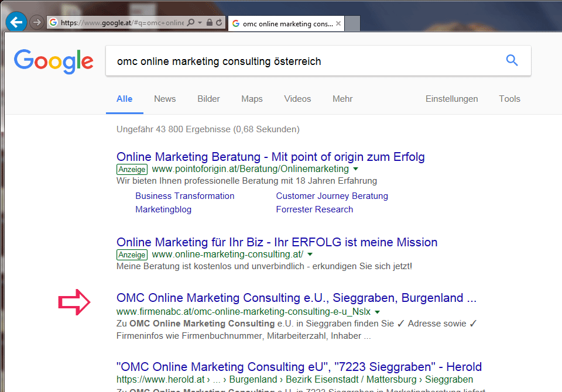The width and height of the screenshot is (562, 392).
Task: Close the 'omc online marketing cons...' tab
Action: (x=338, y=23)
